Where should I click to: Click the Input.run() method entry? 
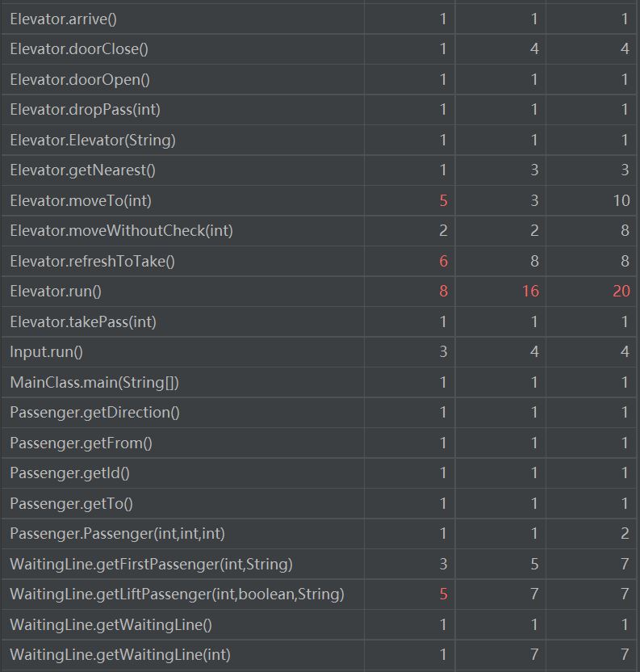46,352
